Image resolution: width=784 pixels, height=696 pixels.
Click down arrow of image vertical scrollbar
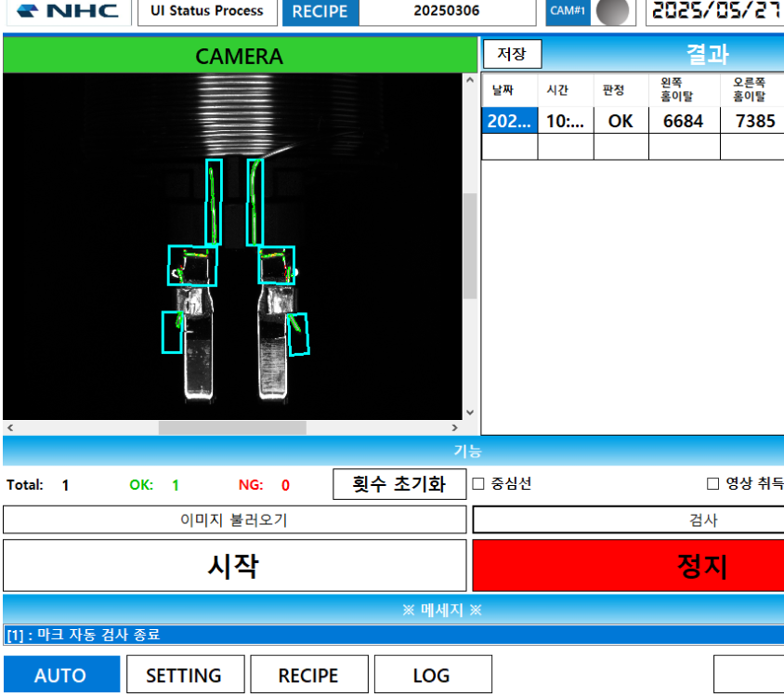pyautogui.click(x=470, y=412)
